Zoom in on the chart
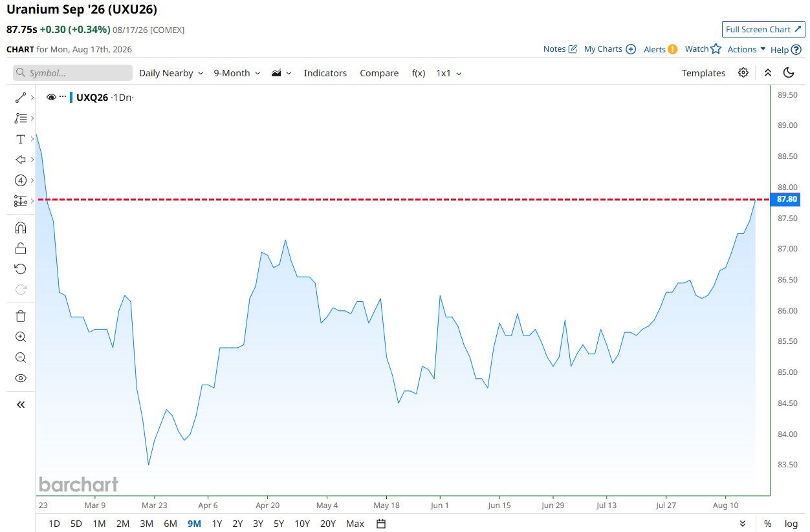 coord(20,337)
